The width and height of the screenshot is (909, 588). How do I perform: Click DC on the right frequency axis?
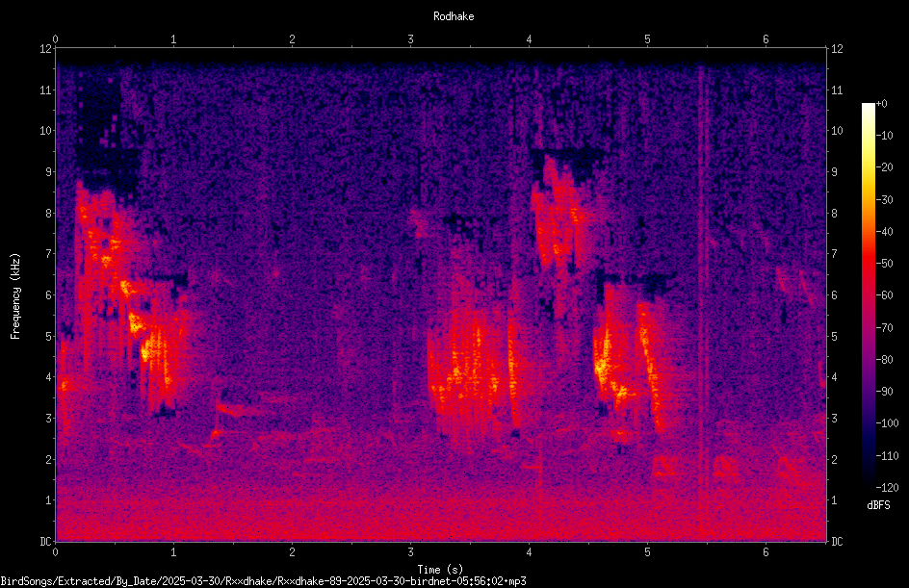pos(837,542)
